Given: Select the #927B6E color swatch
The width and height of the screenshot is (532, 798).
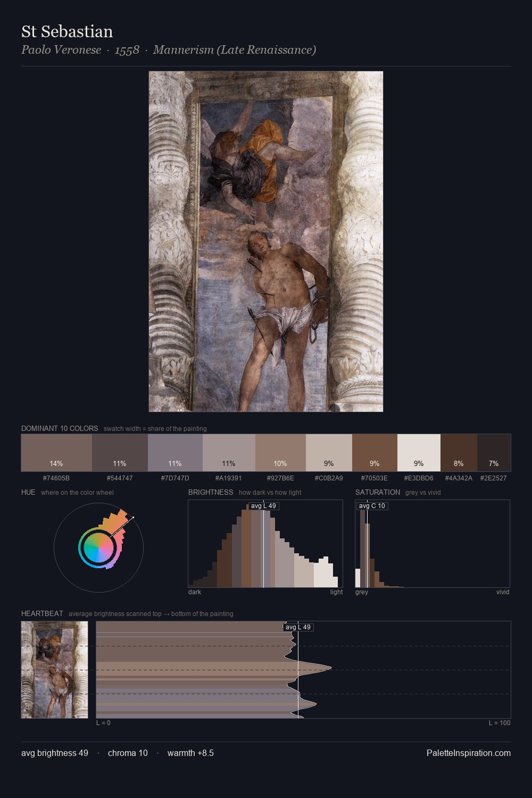Looking at the screenshot, I should point(280,453).
